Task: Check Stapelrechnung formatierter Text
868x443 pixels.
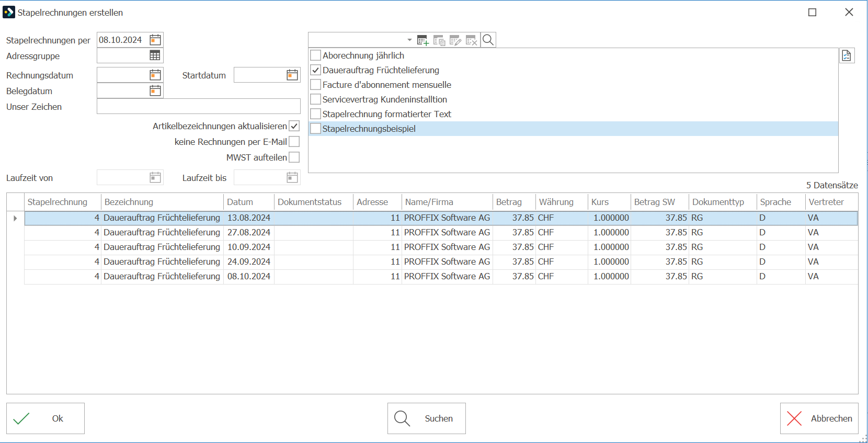Action: [x=315, y=113]
